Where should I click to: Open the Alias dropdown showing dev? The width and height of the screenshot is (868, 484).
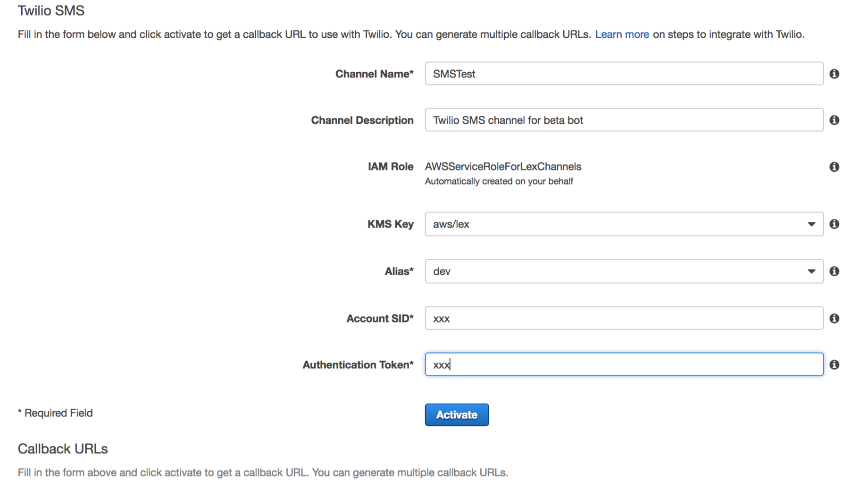click(624, 271)
